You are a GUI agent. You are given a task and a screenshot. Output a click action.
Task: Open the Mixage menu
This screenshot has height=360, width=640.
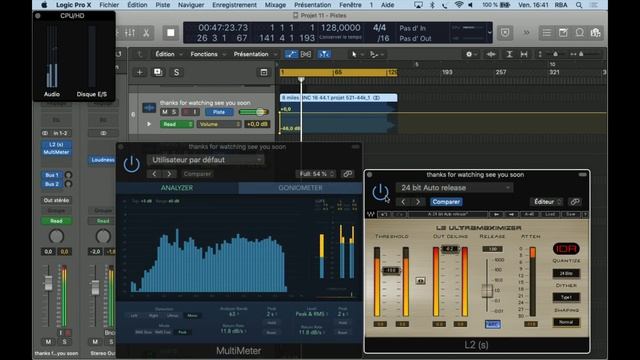pyautogui.click(x=275, y=5)
